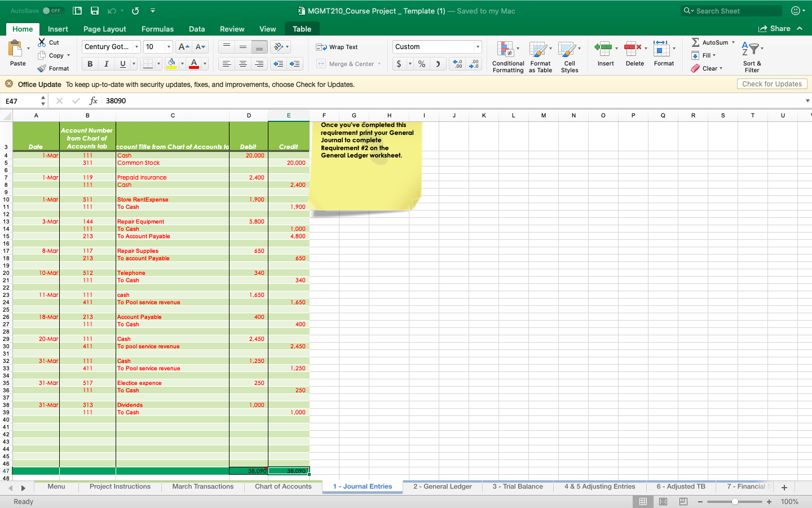812x508 pixels.
Task: Switch to 3 - Trial Balance sheet
Action: pos(518,487)
